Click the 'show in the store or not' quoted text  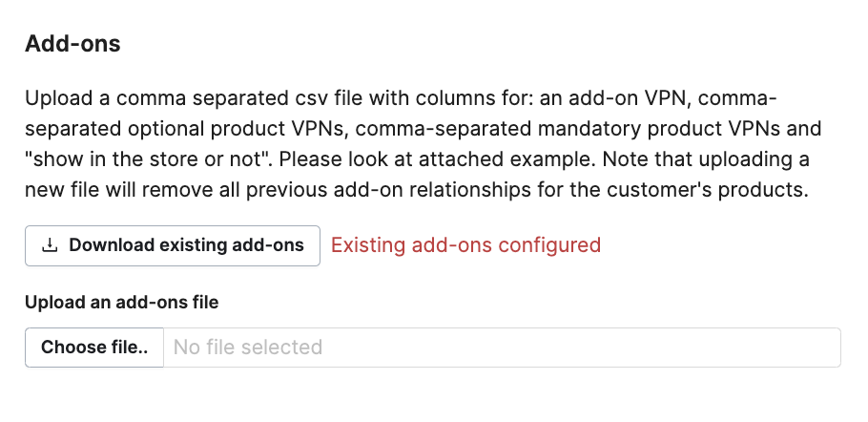pyautogui.click(x=149, y=159)
